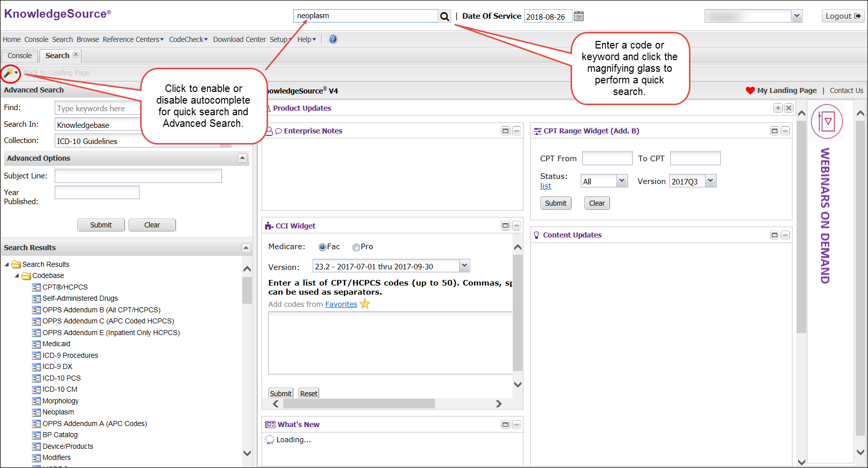
Task: Select the Fac Medicare radio button
Action: (x=322, y=247)
